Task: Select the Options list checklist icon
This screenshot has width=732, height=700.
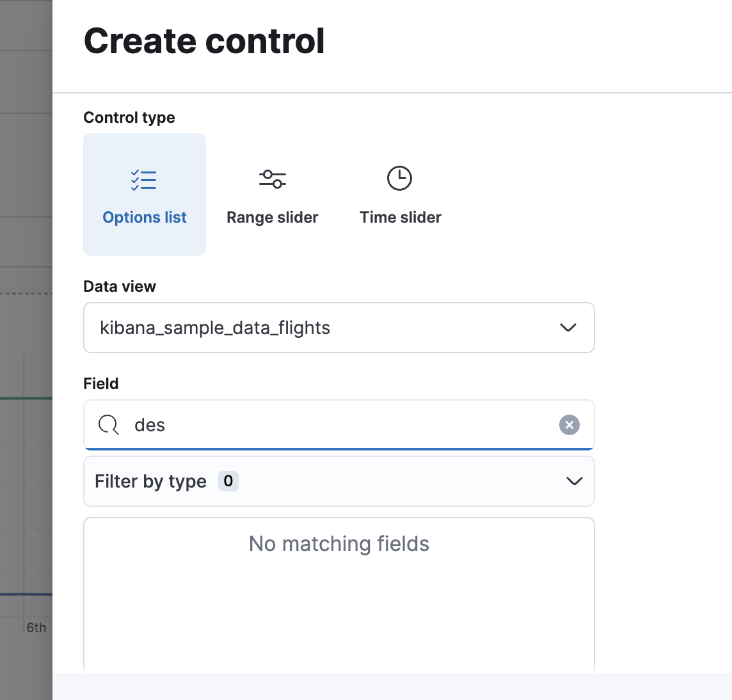Action: [x=144, y=180]
